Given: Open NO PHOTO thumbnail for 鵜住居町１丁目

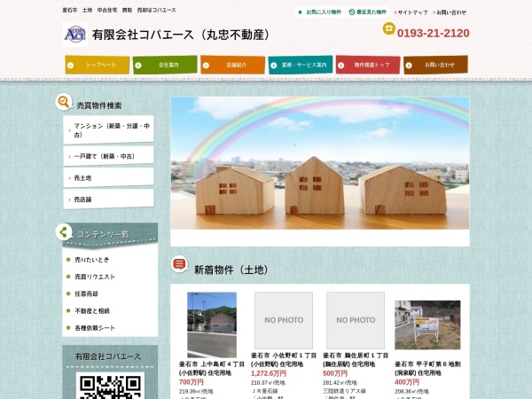Looking at the screenshot, I should coord(356,320).
